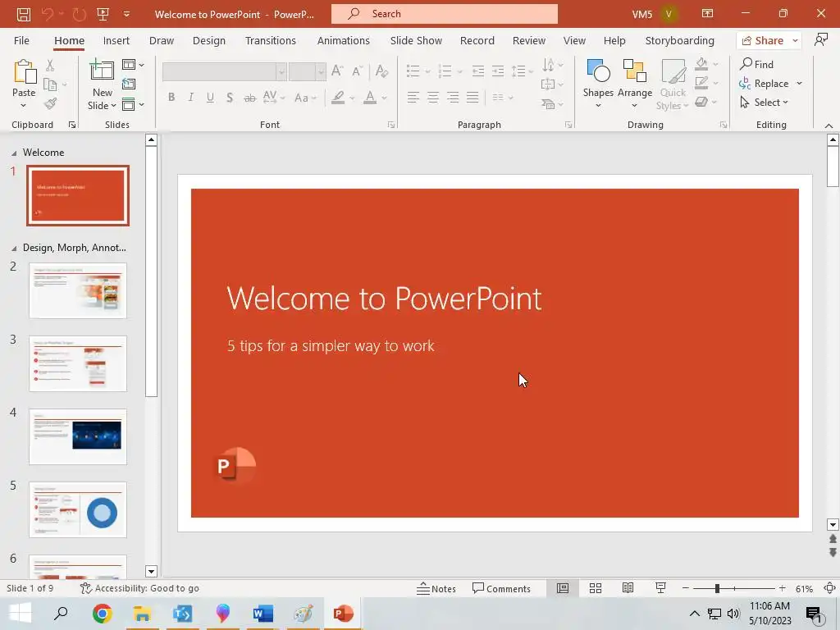Screen dimensions: 840x630
Task: Collapse the Design, Morph, Annot... section
Action: tap(14, 248)
